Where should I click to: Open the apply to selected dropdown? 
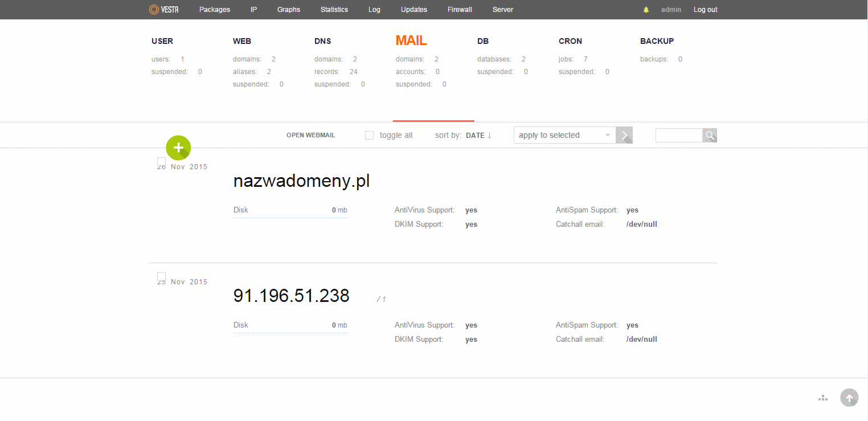pos(564,135)
